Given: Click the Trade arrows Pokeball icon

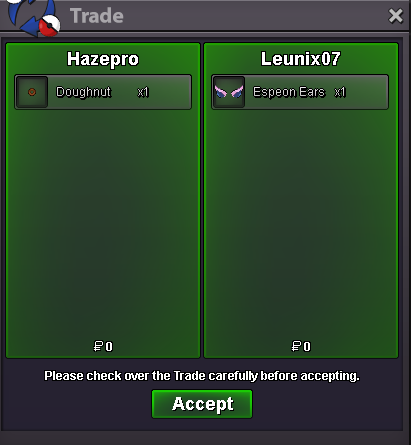Looking at the screenshot, I should pos(33,17).
